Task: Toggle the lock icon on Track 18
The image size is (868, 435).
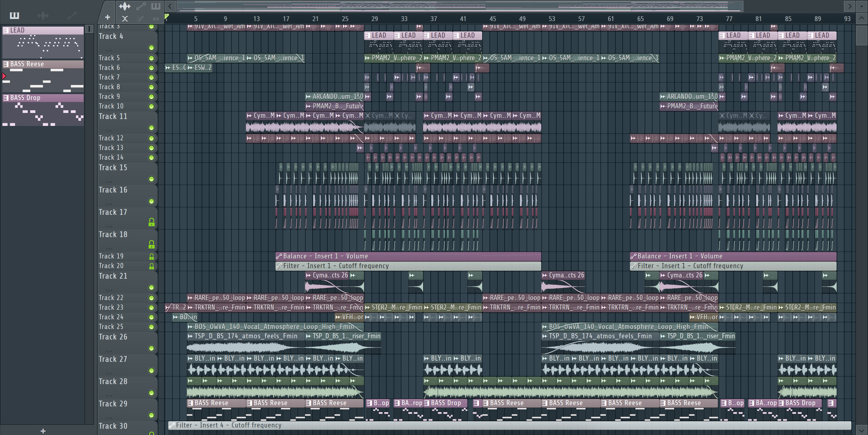Action: click(152, 244)
